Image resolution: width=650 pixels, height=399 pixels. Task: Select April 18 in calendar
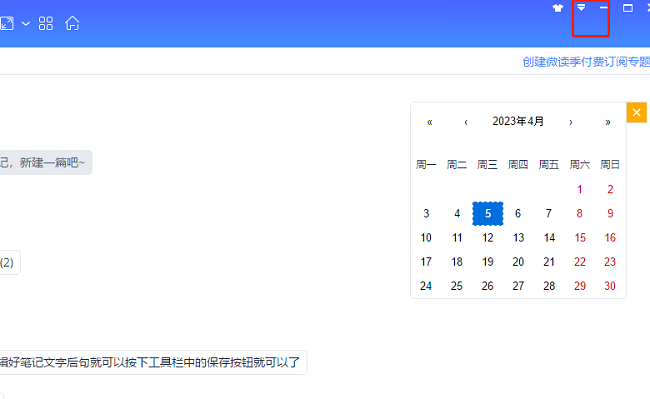point(457,262)
